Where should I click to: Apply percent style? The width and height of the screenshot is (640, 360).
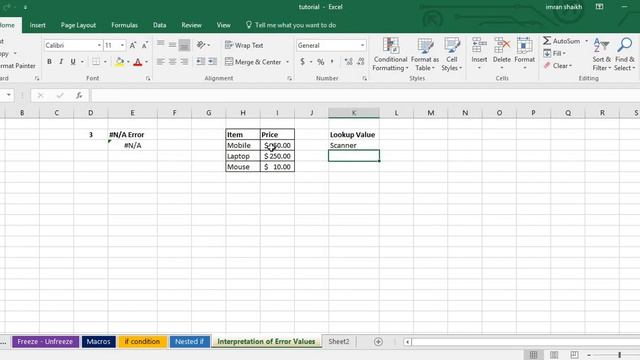(x=321, y=62)
